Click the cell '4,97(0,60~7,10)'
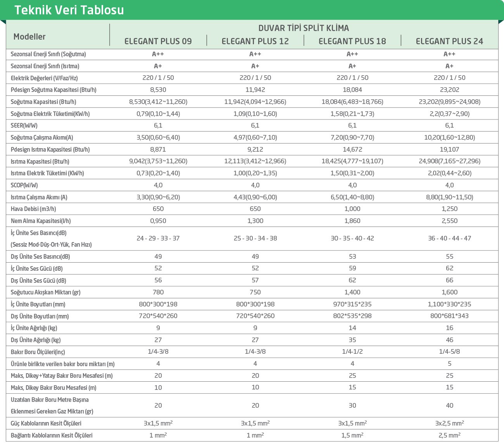This screenshot has width=504, height=443. click(255, 137)
